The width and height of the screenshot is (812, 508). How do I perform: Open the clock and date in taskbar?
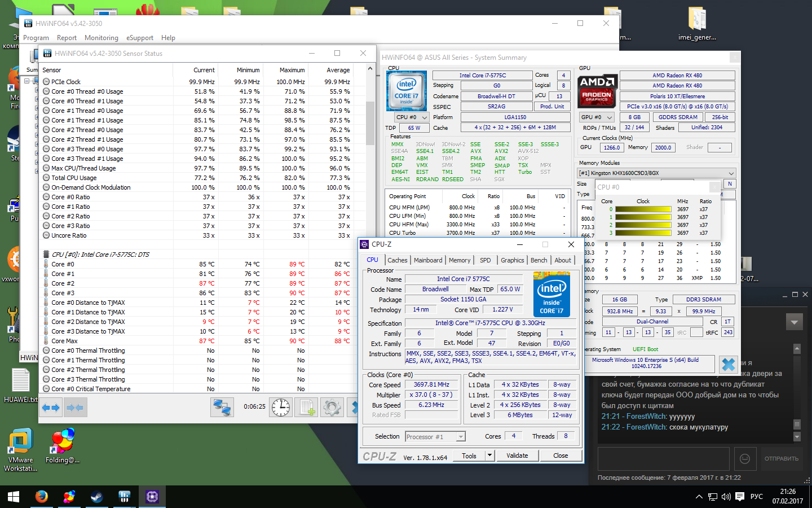pyautogui.click(x=788, y=497)
